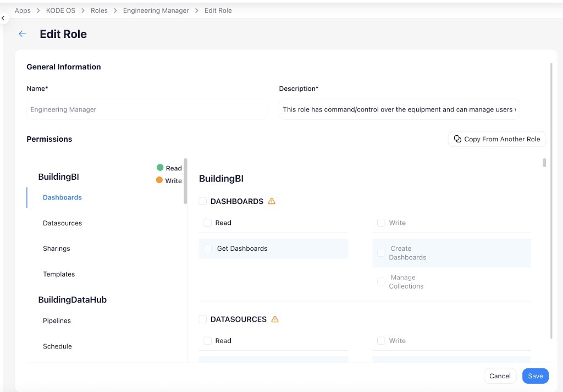Click the BuildingDataHub group heading

click(x=72, y=300)
